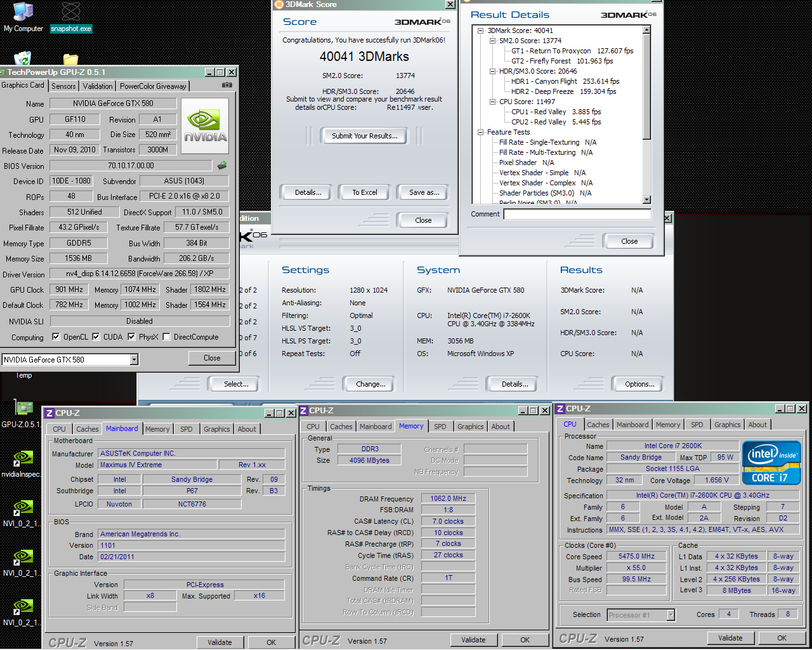Open the My Computer desktop icon
The height and width of the screenshot is (650, 812).
pos(23,18)
